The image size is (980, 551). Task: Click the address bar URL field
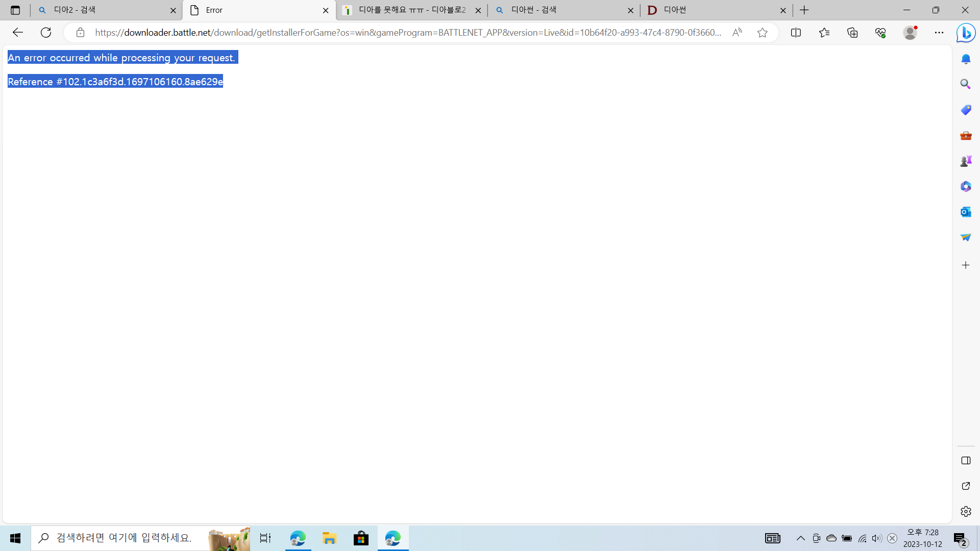pos(408,33)
